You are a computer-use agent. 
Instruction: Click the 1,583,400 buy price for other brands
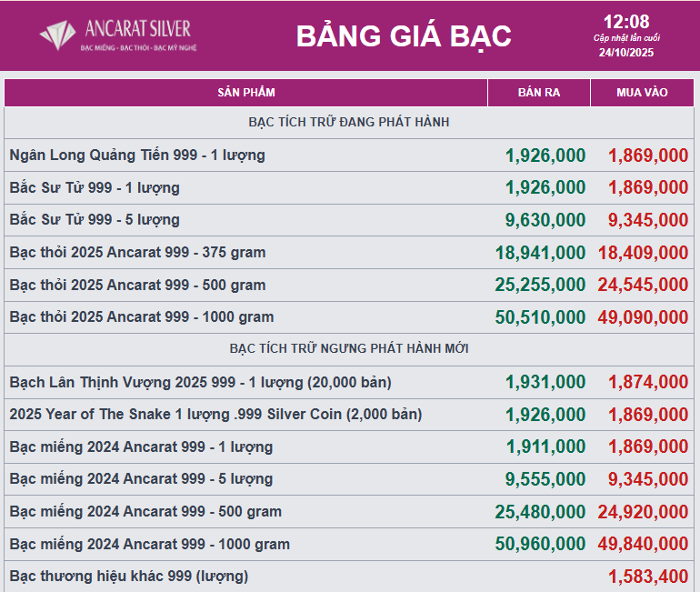[648, 577]
